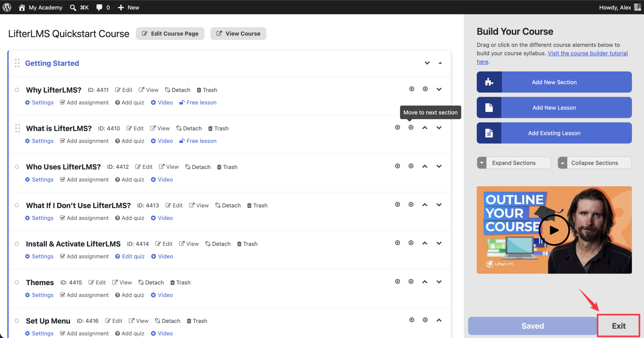View the Why LifterLMS? lesson

[148, 90]
